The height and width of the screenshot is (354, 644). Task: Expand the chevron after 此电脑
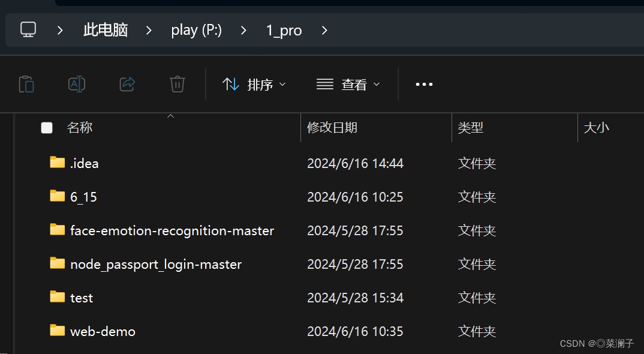tap(149, 30)
